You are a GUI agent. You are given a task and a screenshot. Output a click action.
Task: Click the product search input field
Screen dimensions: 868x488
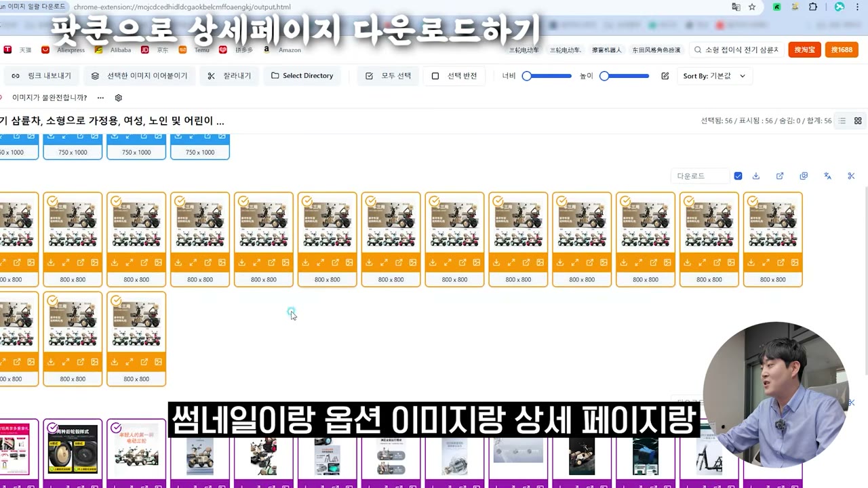(737, 49)
